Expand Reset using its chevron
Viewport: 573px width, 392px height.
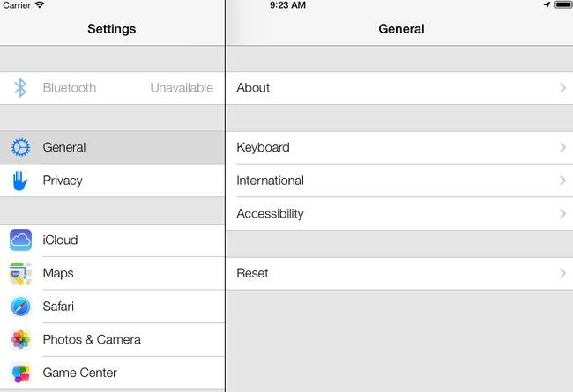pyautogui.click(x=562, y=273)
